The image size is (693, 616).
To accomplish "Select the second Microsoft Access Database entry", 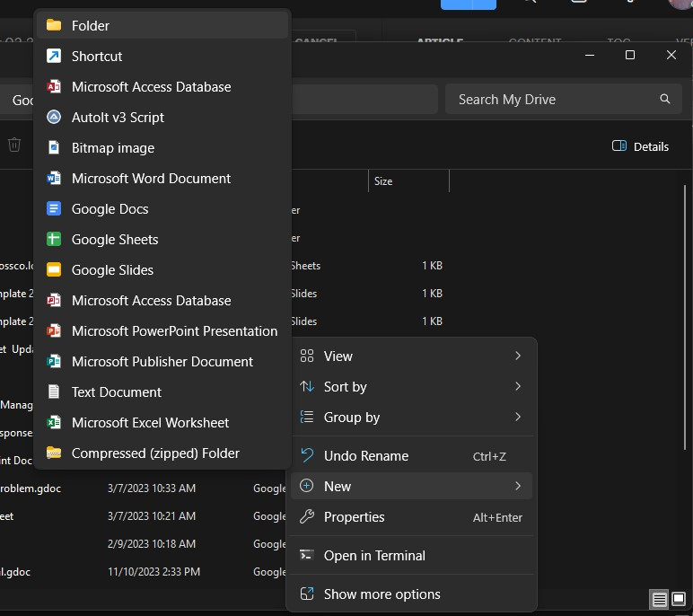I will (162, 300).
